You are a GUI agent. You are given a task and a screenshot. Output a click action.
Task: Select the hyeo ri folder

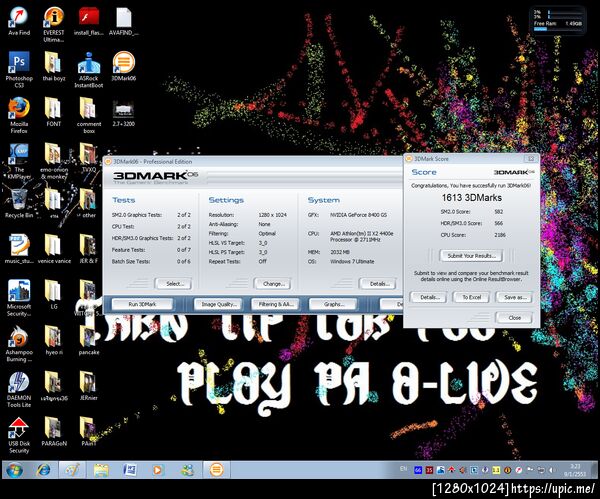point(54,340)
